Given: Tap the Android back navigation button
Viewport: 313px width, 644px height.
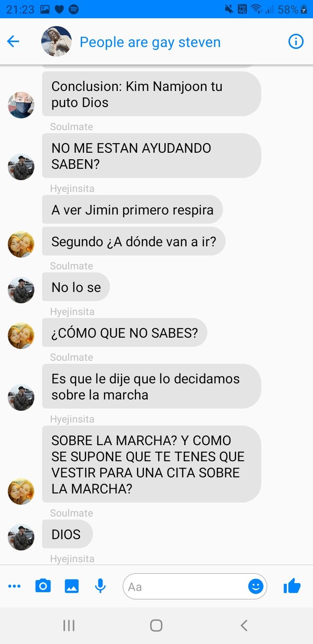Looking at the screenshot, I should (244, 626).
